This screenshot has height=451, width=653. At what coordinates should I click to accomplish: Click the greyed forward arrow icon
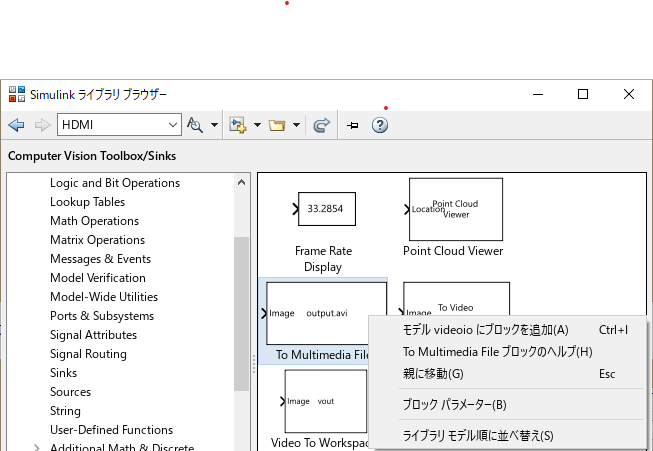tap(42, 125)
